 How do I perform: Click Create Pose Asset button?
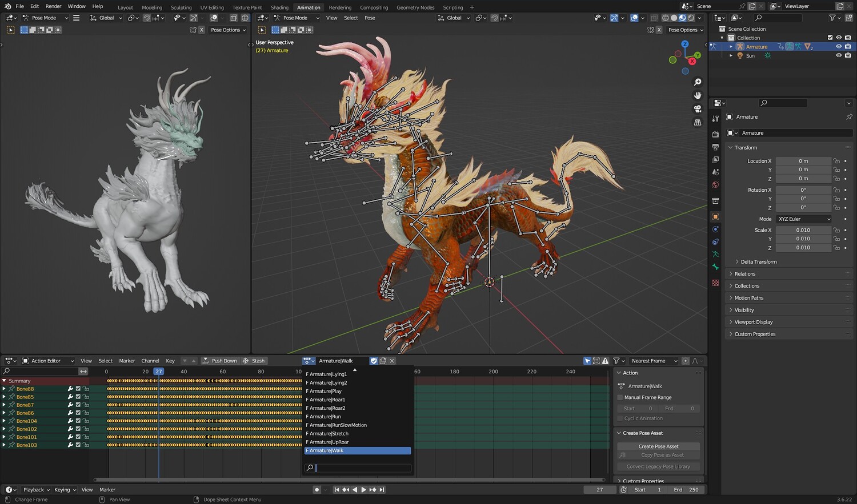click(658, 446)
